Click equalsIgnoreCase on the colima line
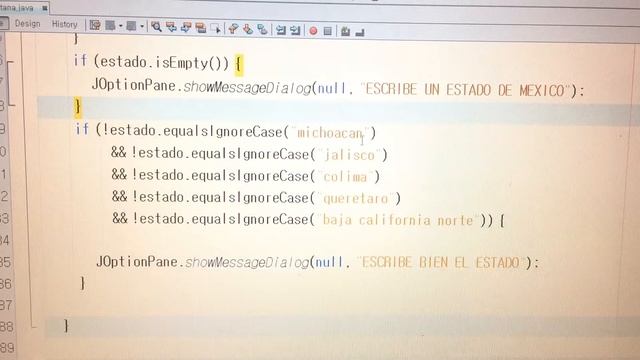 tap(251, 176)
